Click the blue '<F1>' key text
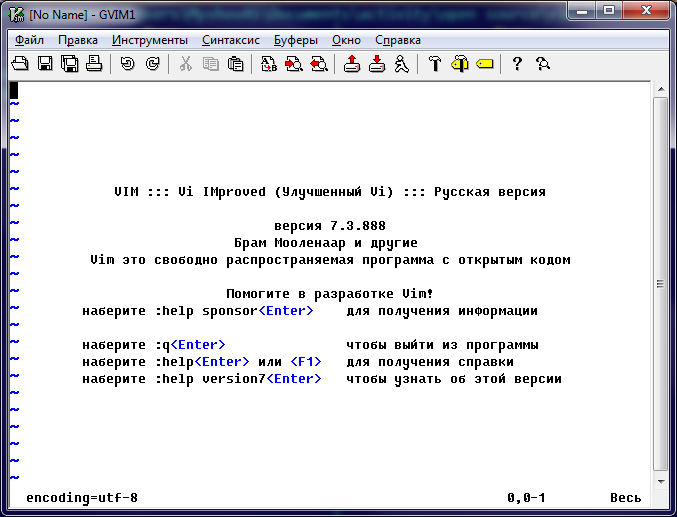This screenshot has width=677, height=517. click(306, 362)
